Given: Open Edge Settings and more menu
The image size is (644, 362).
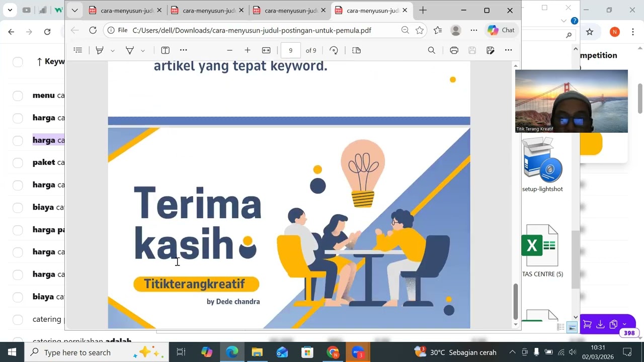Looking at the screenshot, I should [x=474, y=30].
